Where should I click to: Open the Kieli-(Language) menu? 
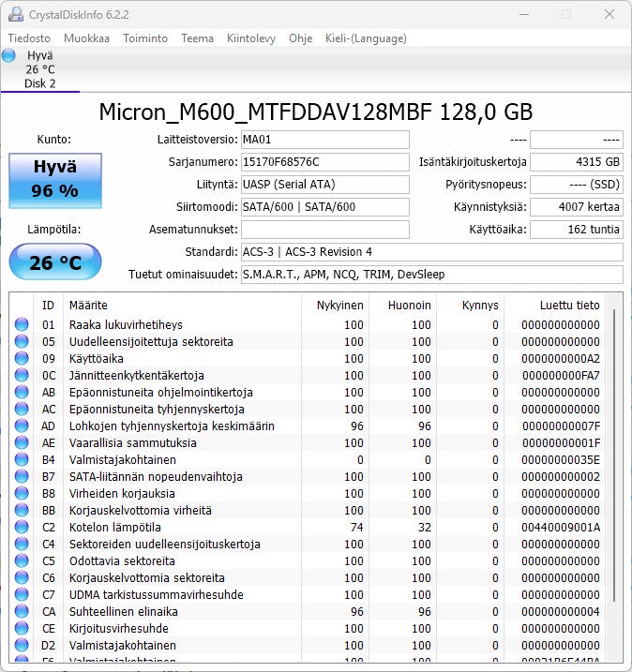pos(366,38)
